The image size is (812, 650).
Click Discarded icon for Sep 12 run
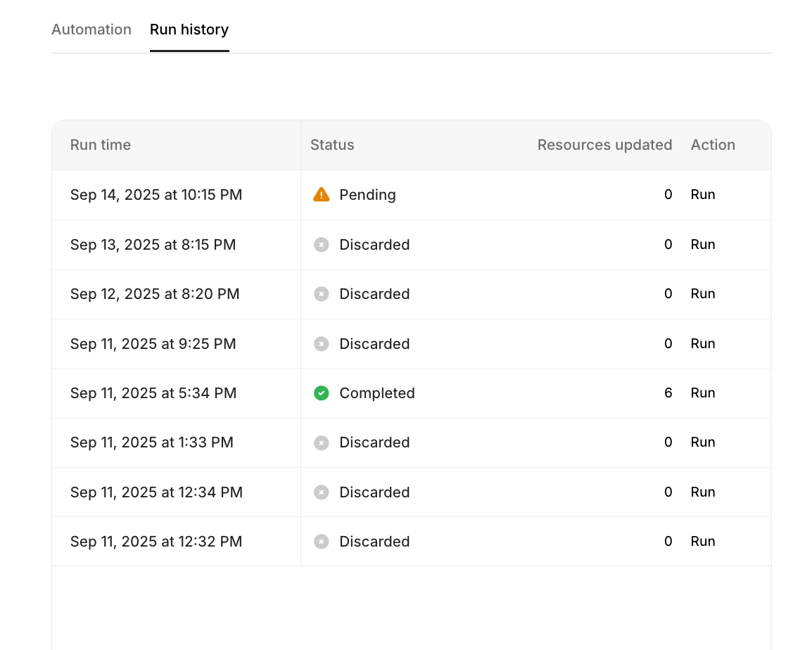click(x=321, y=294)
